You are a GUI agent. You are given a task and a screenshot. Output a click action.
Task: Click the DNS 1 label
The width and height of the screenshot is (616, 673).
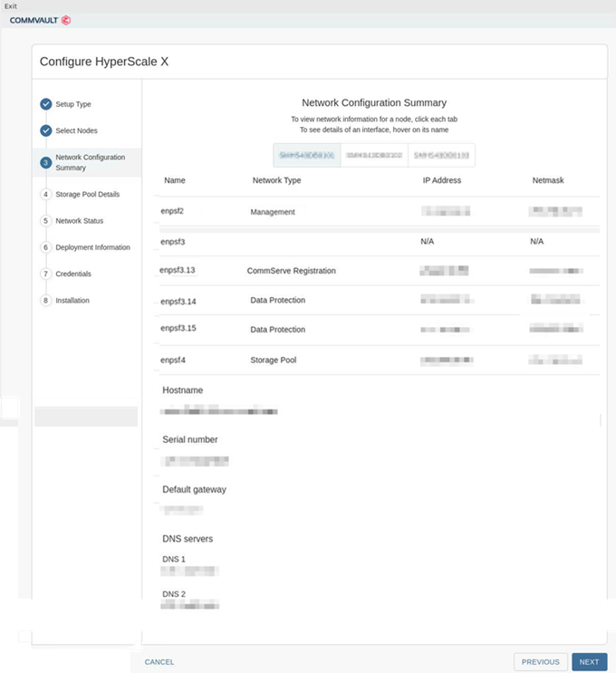[x=174, y=559]
